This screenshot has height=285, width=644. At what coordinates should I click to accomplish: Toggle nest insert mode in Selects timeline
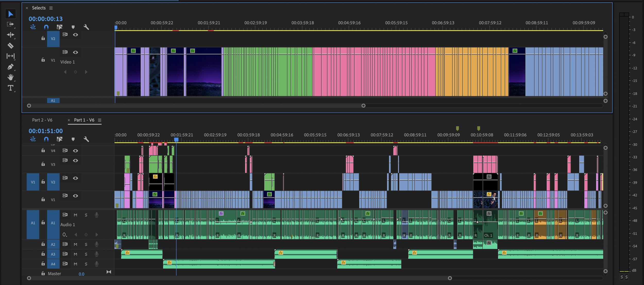33,27
